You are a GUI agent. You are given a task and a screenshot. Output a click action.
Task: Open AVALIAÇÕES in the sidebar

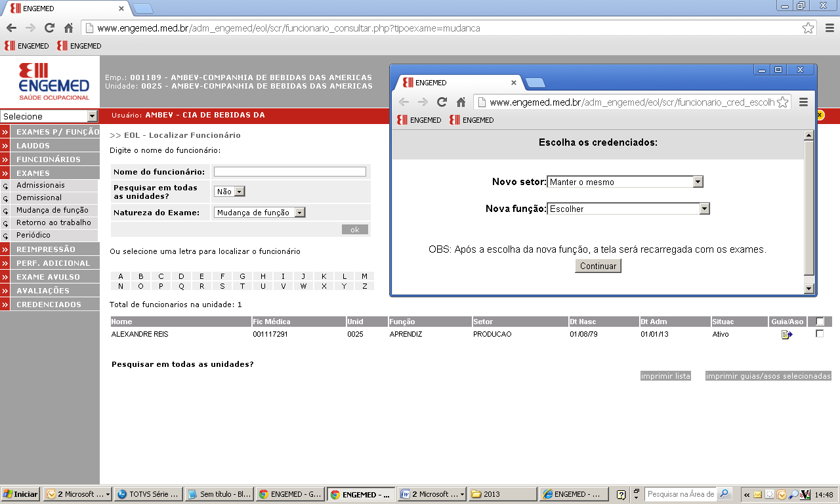click(50, 291)
